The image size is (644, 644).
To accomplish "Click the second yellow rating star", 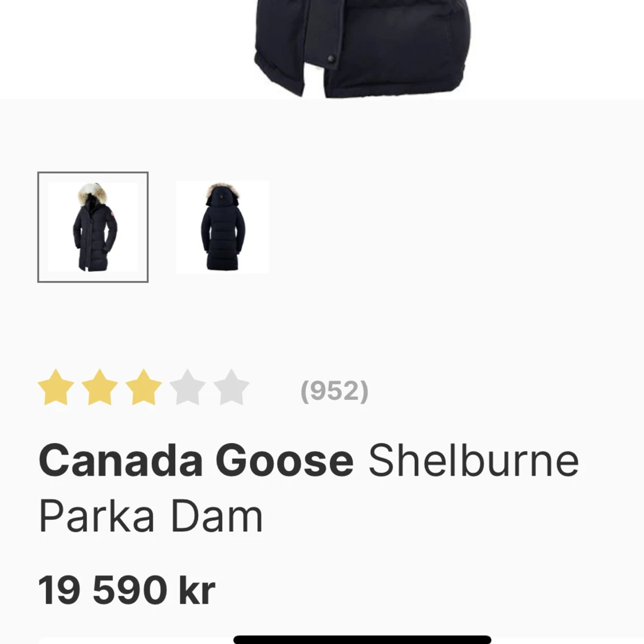I will tap(100, 388).
